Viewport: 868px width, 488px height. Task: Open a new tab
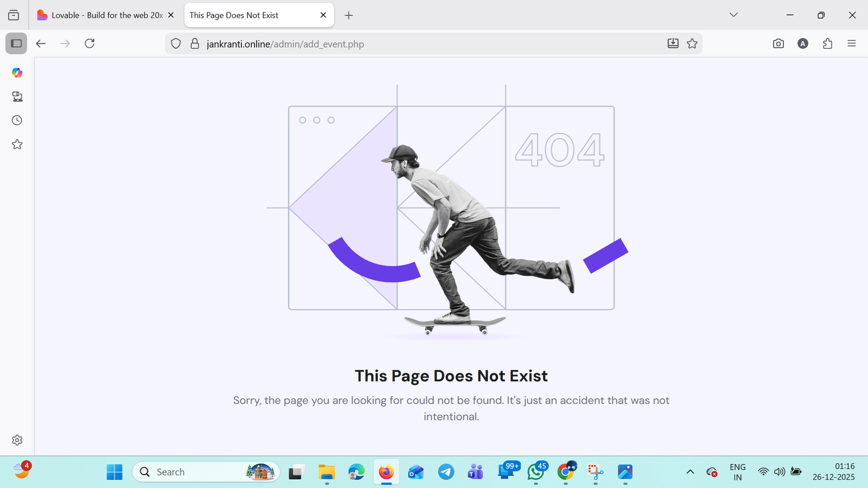tap(349, 15)
